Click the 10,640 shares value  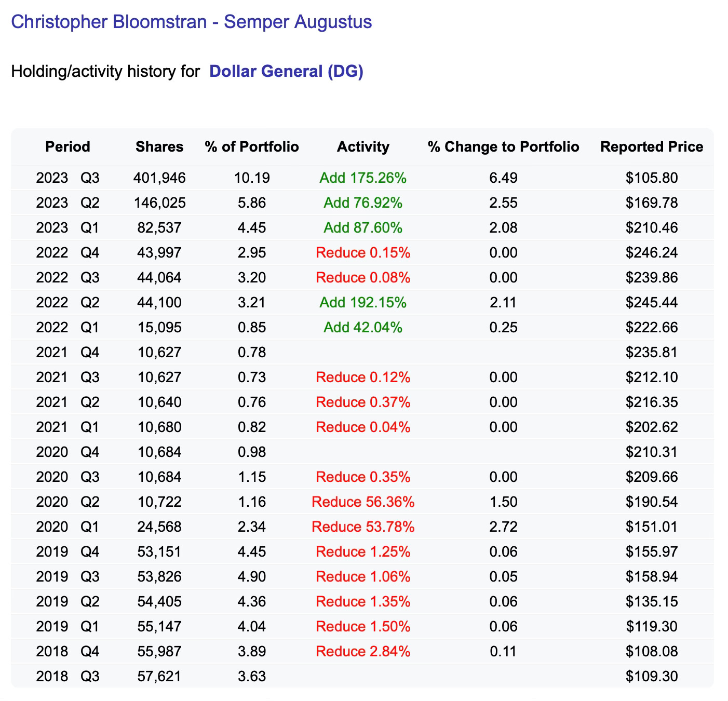pos(159,402)
